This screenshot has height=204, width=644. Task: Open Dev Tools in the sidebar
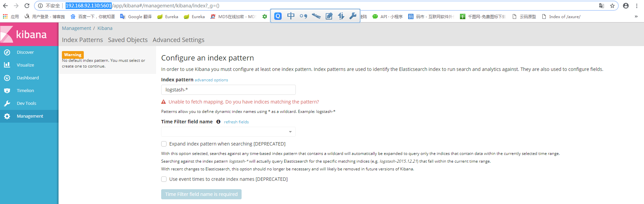click(29, 103)
